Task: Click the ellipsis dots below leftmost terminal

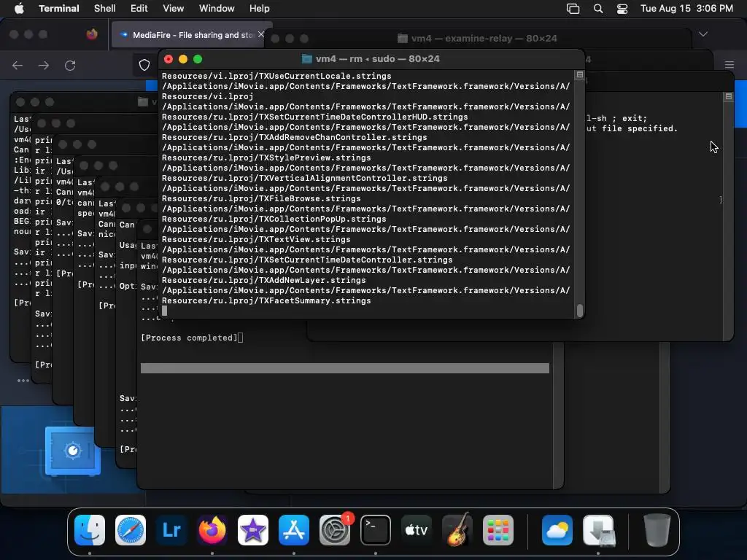Action: pyautogui.click(x=23, y=381)
